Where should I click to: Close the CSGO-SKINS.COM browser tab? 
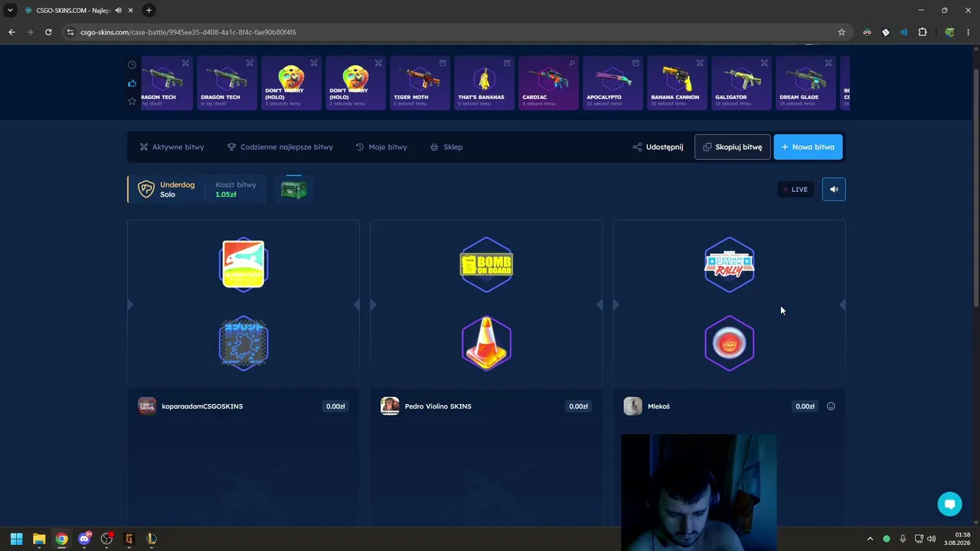131,10
